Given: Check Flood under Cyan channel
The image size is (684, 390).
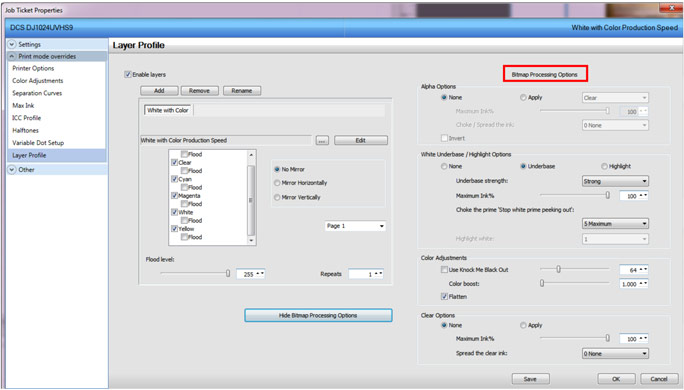Looking at the screenshot, I should click(185, 187).
